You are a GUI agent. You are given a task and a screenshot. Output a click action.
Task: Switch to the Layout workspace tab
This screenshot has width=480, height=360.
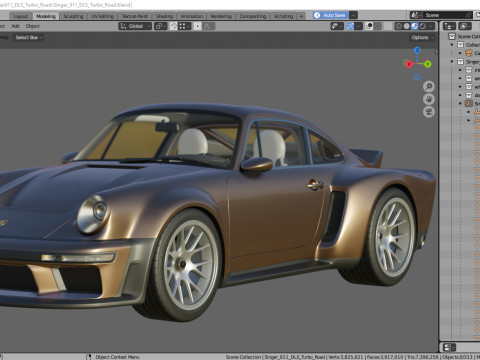(21, 16)
